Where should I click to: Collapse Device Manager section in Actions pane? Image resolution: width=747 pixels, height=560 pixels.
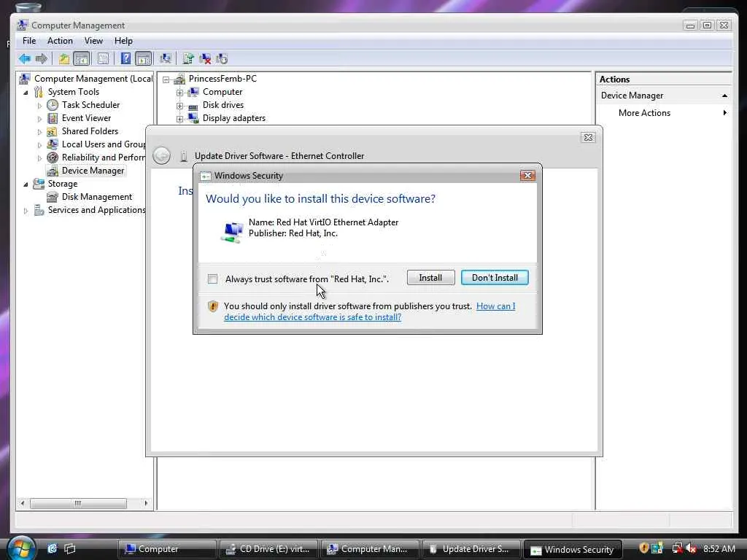coord(724,96)
